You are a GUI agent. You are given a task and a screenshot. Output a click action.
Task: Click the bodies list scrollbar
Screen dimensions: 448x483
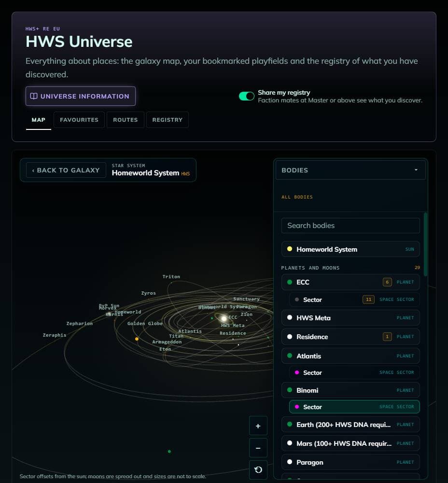(425, 244)
